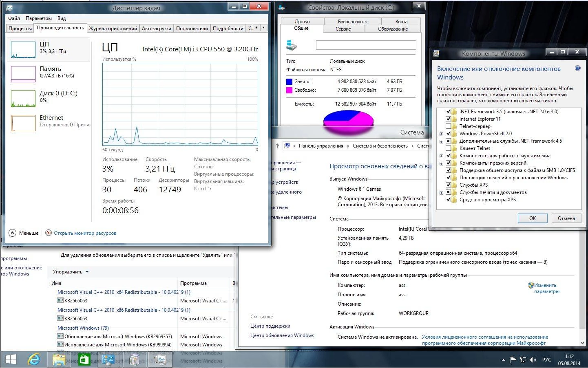588x368 pixels.
Task: Toggle Windows PowerShell 2.0 checkbox
Action: 449,134
